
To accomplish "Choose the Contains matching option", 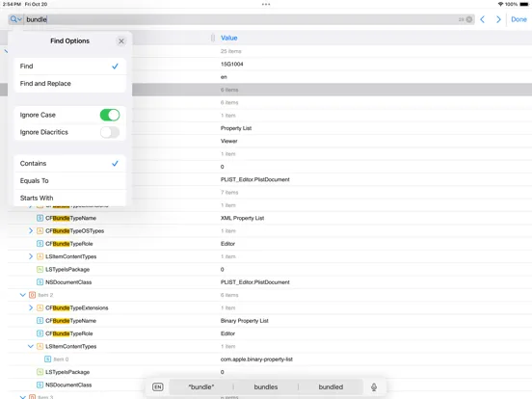I will pyautogui.click(x=70, y=164).
